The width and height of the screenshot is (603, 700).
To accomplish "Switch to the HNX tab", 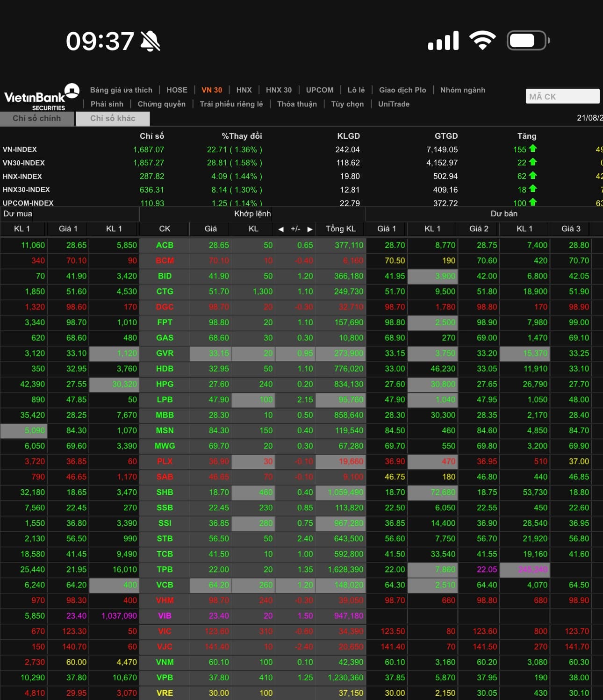I will coord(244,90).
